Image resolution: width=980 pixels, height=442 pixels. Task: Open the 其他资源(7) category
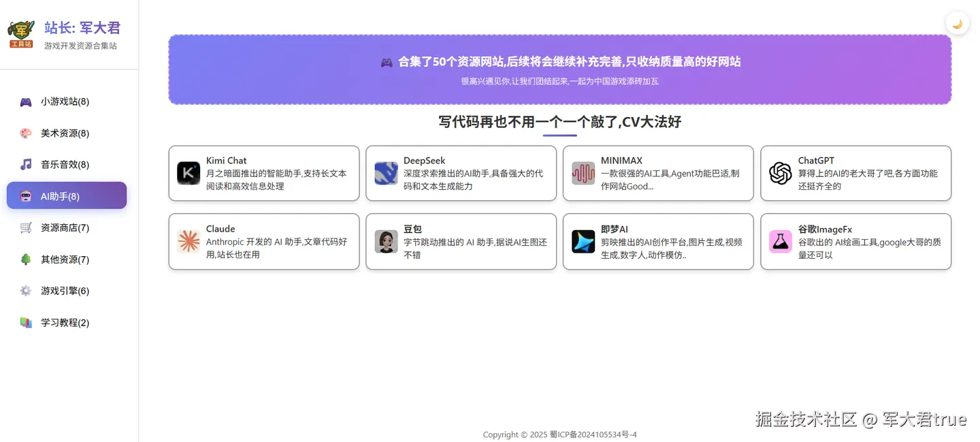[67, 259]
